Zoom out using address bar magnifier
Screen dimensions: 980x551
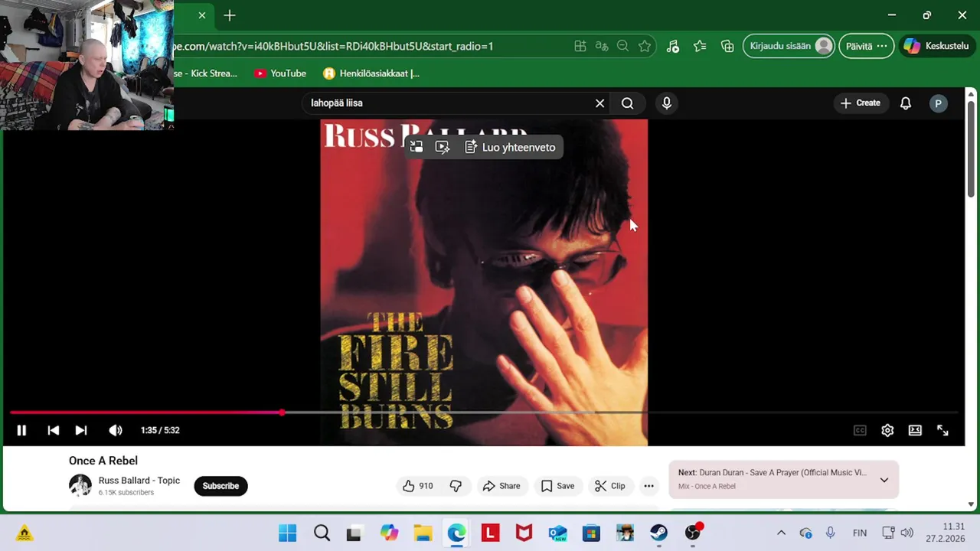click(623, 46)
